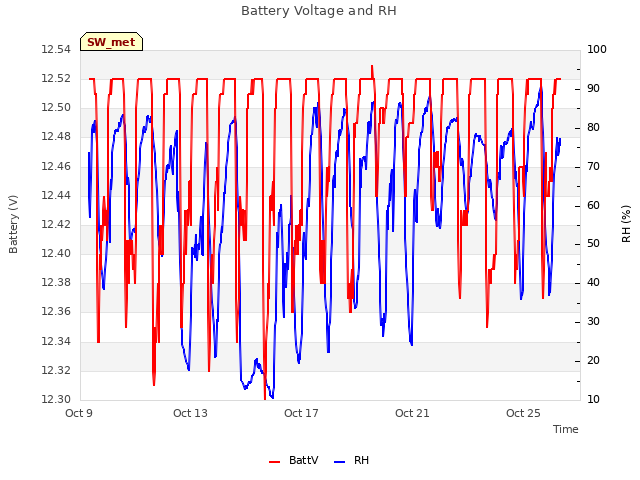Click the red BattV legend swatch
This screenshot has width=640, height=480.
coord(274,462)
